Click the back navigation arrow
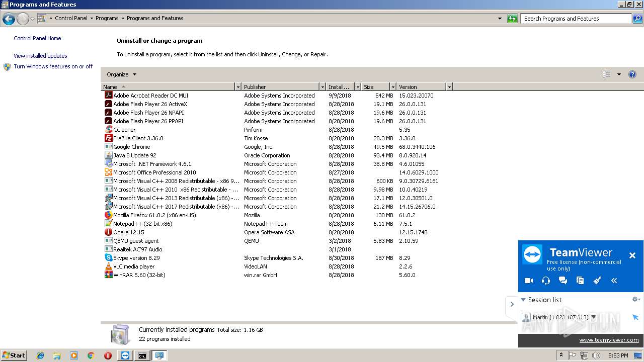Image resolution: width=644 pixels, height=362 pixels. click(x=9, y=19)
